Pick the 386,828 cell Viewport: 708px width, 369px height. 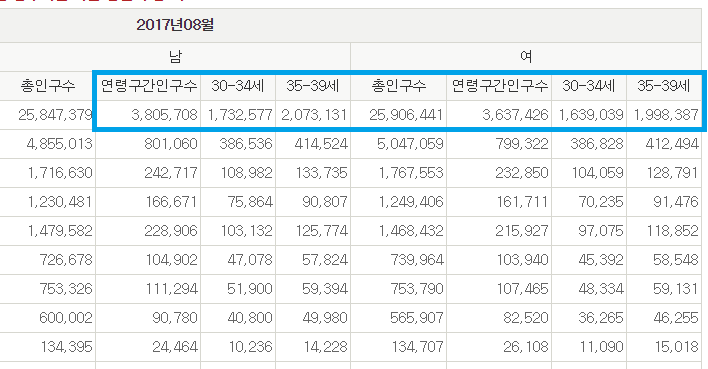(589, 144)
